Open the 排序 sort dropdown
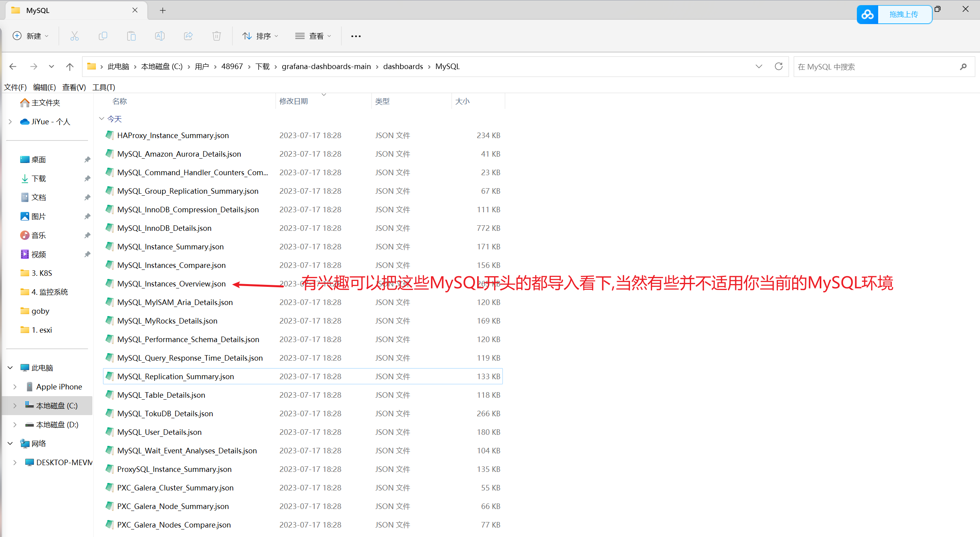 coord(260,36)
